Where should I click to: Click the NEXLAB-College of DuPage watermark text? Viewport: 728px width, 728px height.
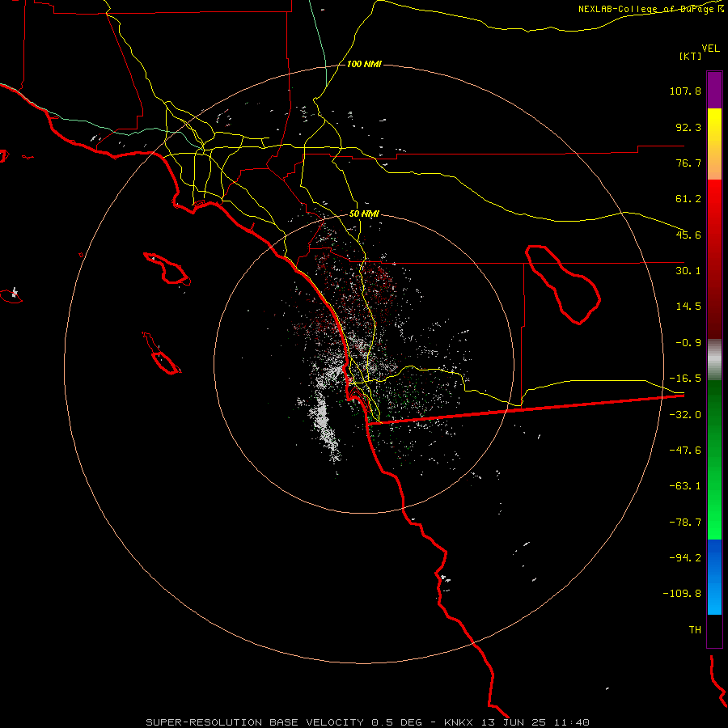650,9
